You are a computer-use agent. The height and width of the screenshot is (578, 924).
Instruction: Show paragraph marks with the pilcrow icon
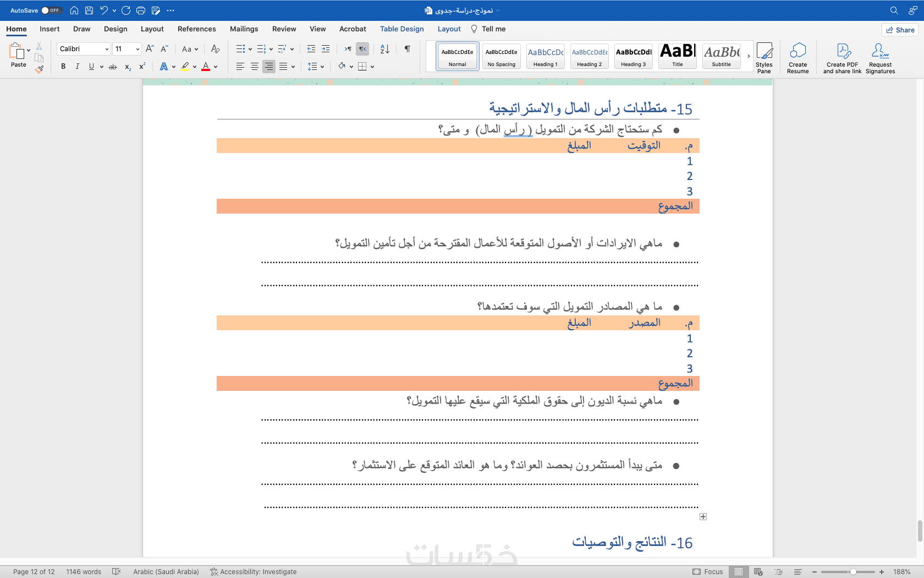coord(408,49)
